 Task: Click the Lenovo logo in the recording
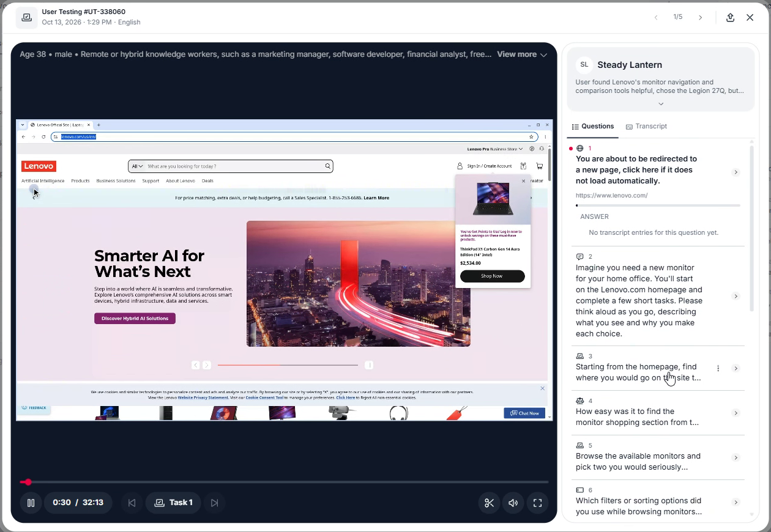pos(39,166)
